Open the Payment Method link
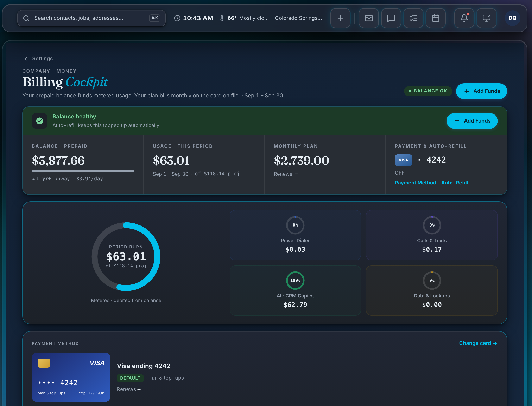Viewport: 532px width, 406px height. [415, 183]
